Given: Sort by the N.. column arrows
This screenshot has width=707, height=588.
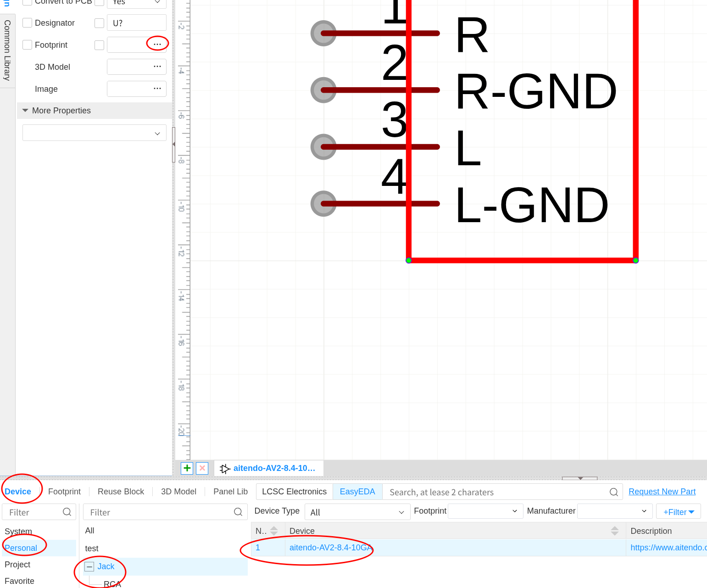Looking at the screenshot, I should [x=274, y=531].
